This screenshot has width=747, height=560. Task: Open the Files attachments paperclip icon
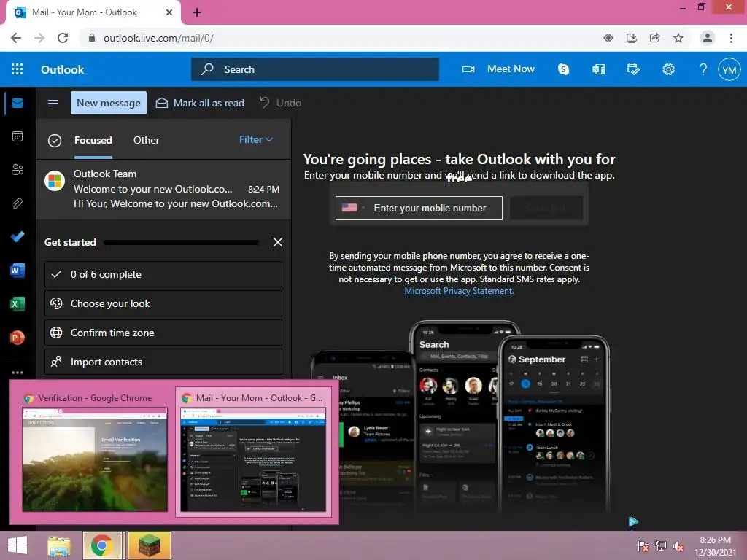18,203
